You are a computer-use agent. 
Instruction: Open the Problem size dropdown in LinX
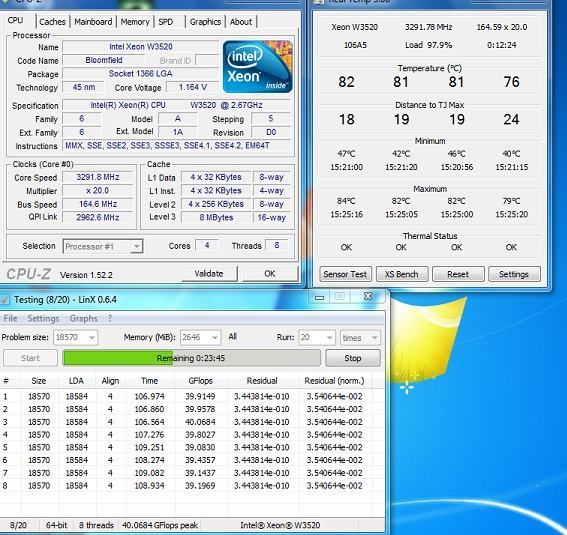coord(75,337)
